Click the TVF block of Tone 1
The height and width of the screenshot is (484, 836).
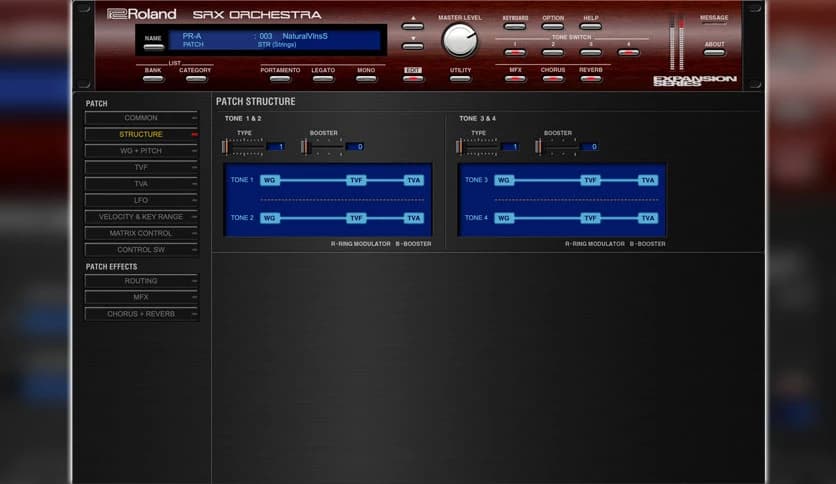click(356, 180)
